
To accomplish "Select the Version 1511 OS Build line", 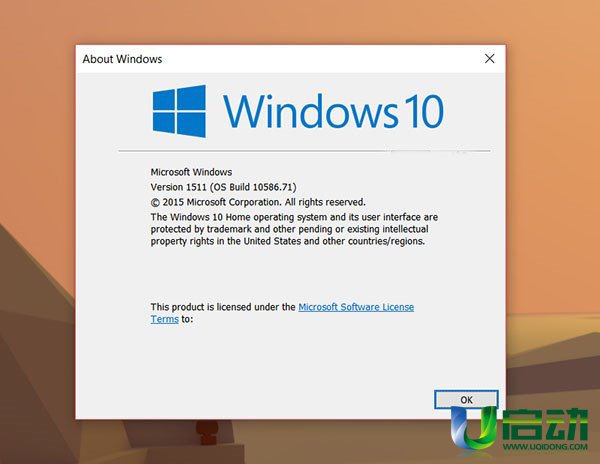I will click(x=223, y=187).
